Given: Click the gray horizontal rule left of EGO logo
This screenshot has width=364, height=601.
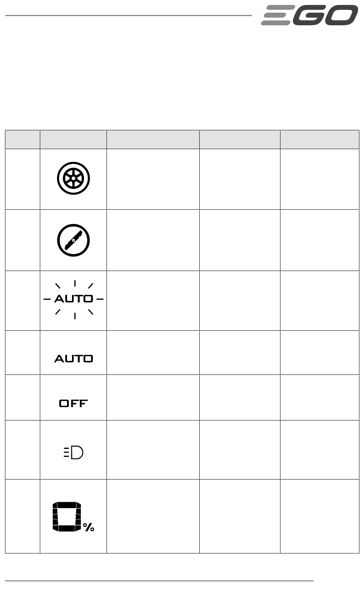Looking at the screenshot, I should click(x=129, y=16).
